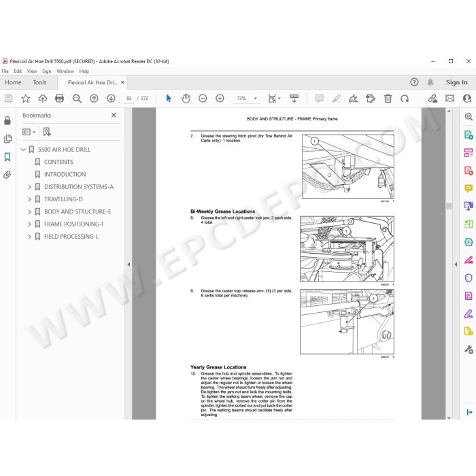Screen dimensions: 476x476
Task: Choose the Selection arrow tool
Action: (169, 99)
